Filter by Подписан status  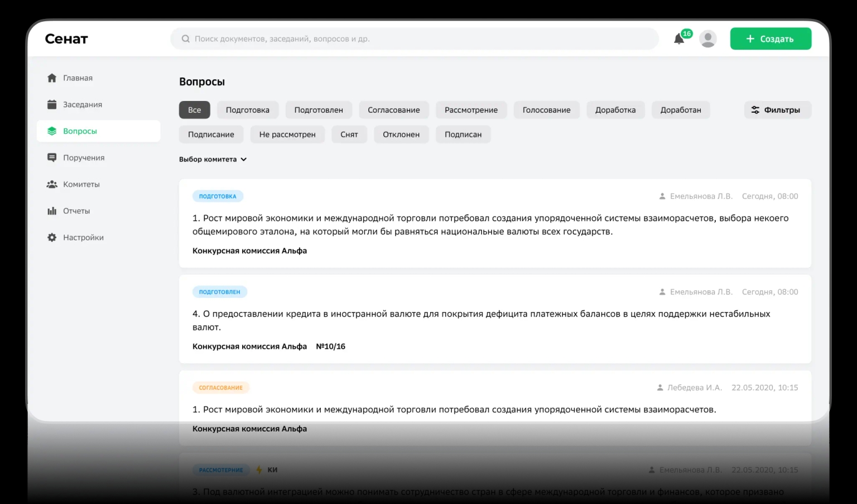pyautogui.click(x=463, y=134)
